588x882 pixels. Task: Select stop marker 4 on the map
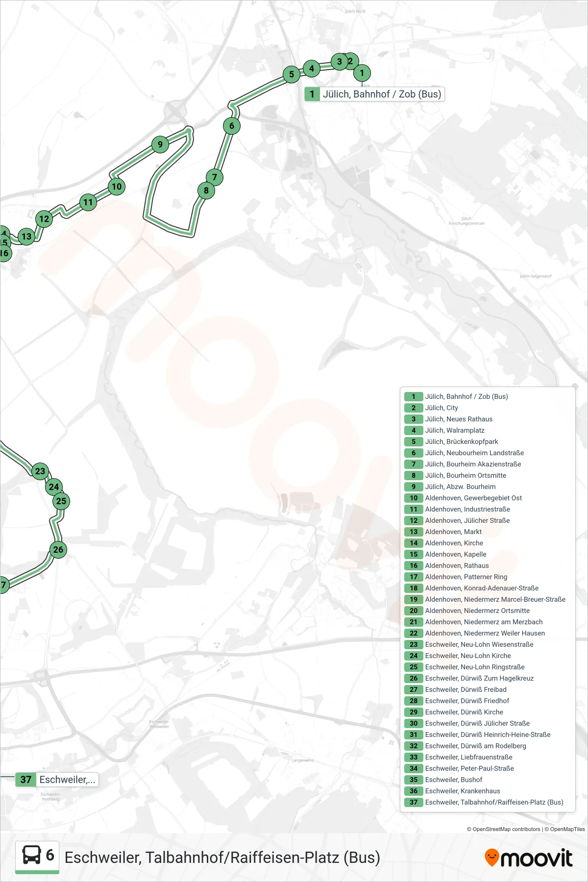coord(312,69)
